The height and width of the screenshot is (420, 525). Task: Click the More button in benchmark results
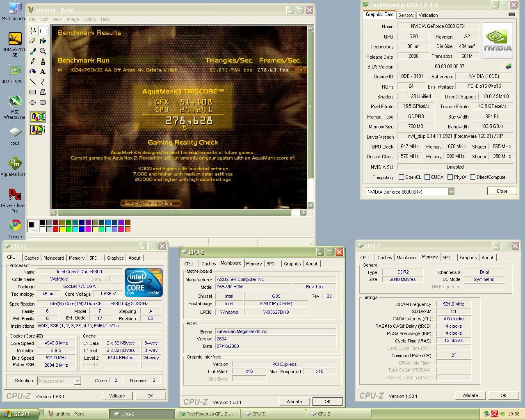tap(300, 70)
